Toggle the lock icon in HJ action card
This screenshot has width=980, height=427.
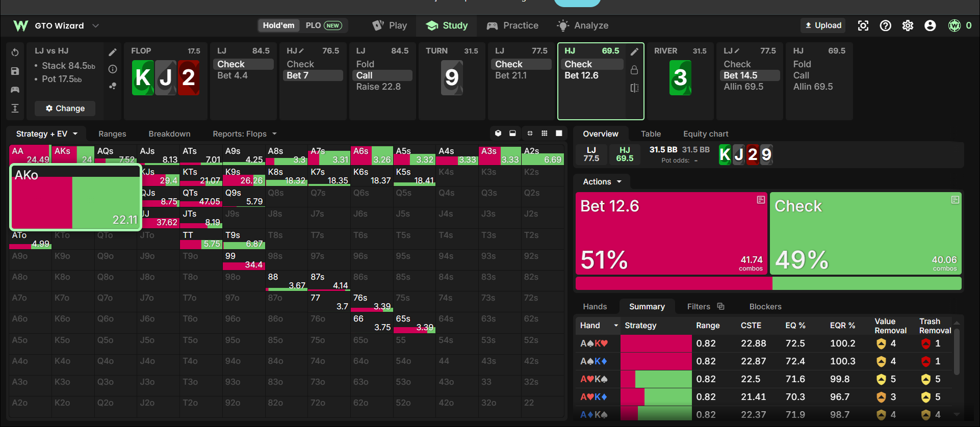coord(634,70)
